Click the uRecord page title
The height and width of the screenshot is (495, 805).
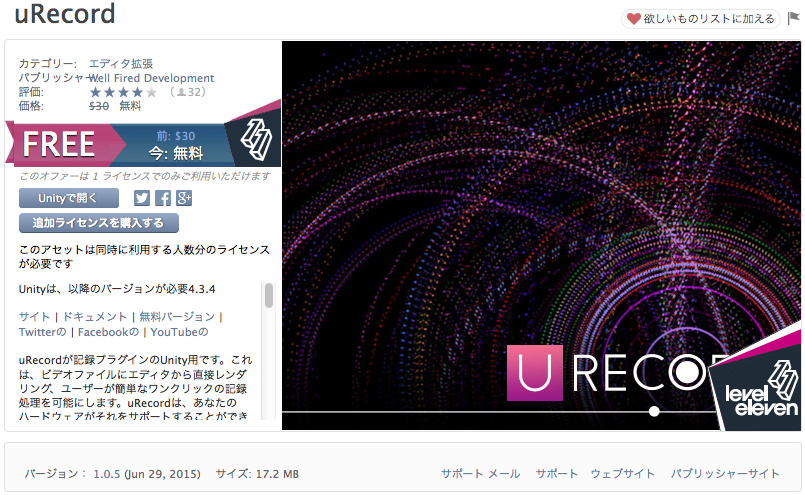[65, 14]
